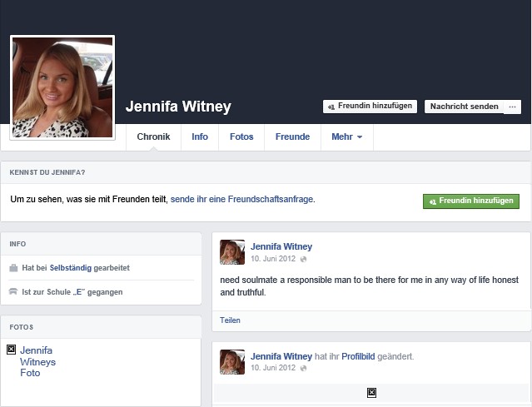Click the school building icon
This screenshot has width=532, height=407.
point(13,291)
